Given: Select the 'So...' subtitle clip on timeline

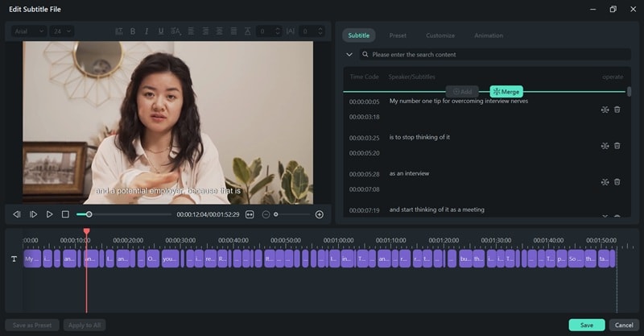Looking at the screenshot, I should tap(576, 259).
